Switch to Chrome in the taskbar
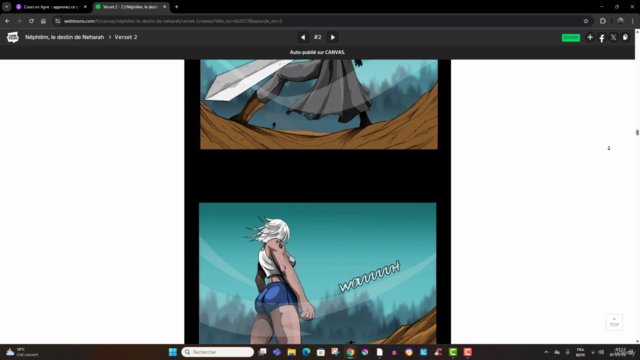 point(350,352)
